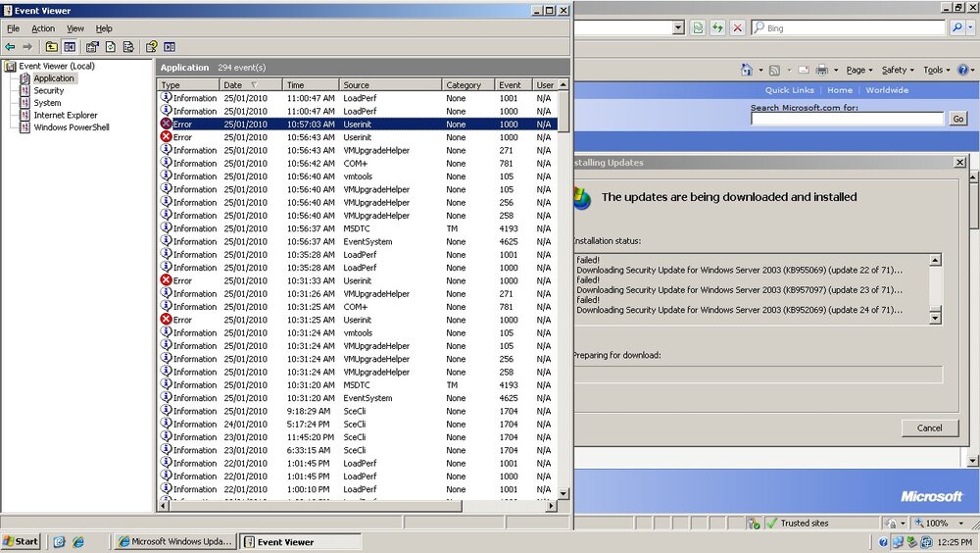Click the Quick Links link
980x553 pixels.
tap(789, 90)
